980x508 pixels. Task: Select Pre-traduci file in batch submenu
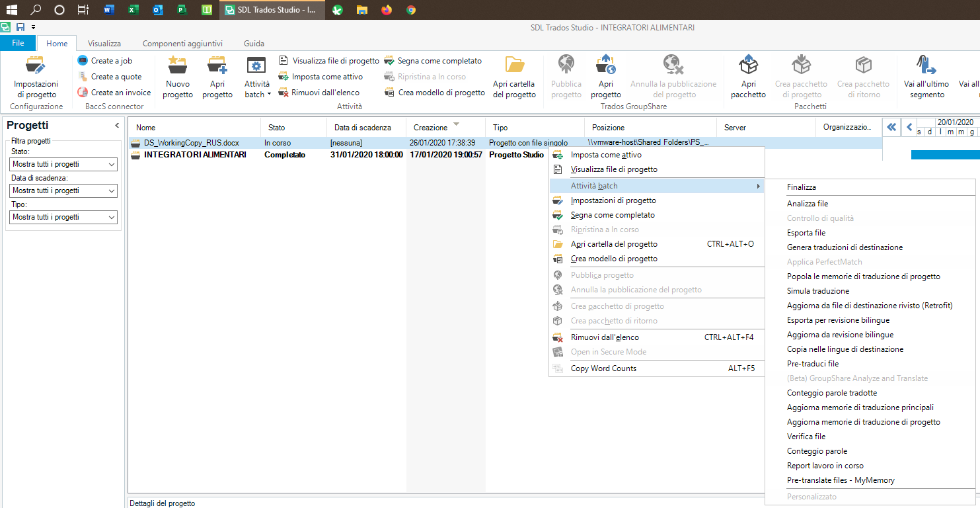click(870, 364)
